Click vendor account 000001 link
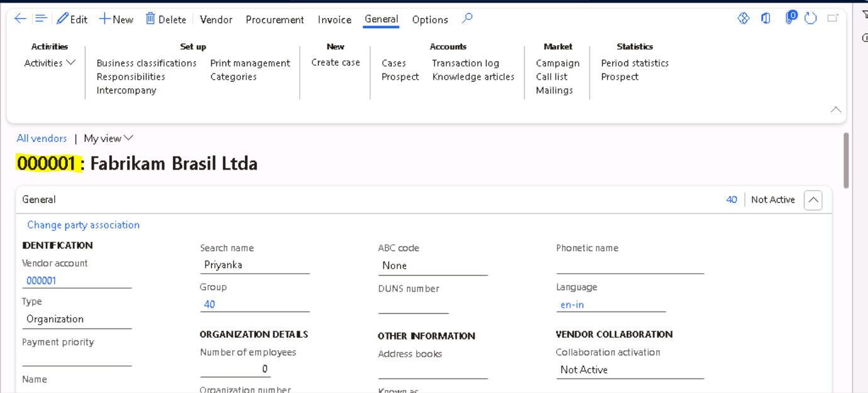 41,281
